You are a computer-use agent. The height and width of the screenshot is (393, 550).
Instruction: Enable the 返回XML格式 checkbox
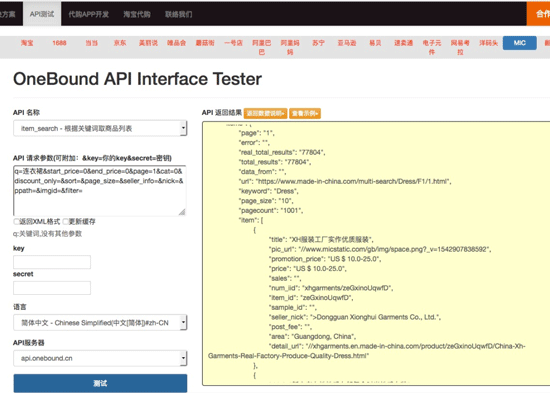point(16,221)
